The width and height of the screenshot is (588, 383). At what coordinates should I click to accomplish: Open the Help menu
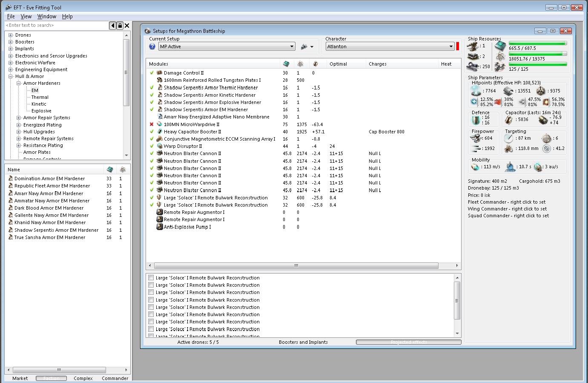pos(67,16)
